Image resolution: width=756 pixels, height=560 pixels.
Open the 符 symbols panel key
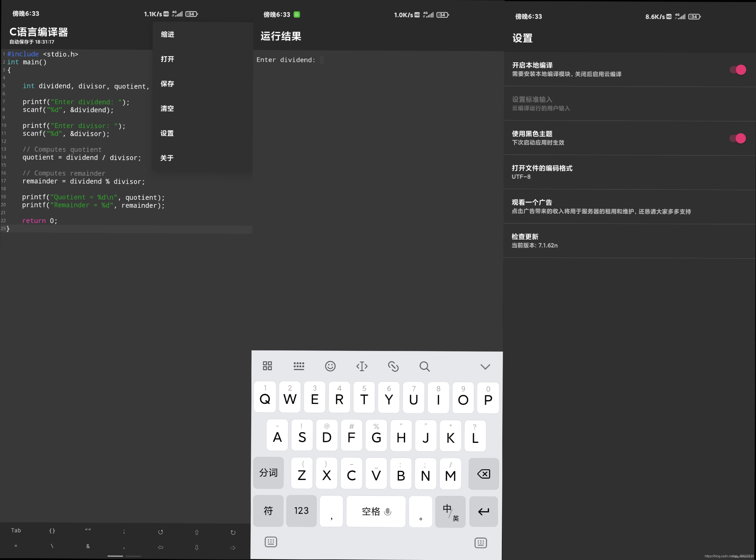[268, 511]
